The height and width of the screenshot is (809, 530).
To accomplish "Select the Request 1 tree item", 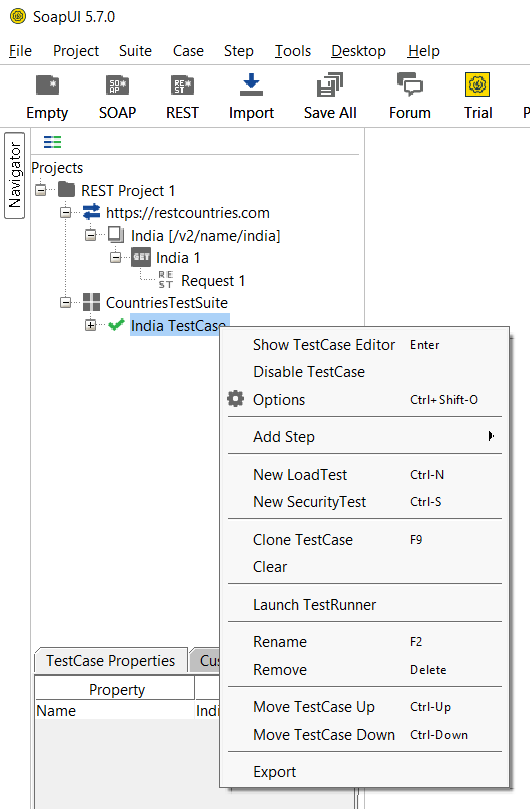I will tap(213, 281).
